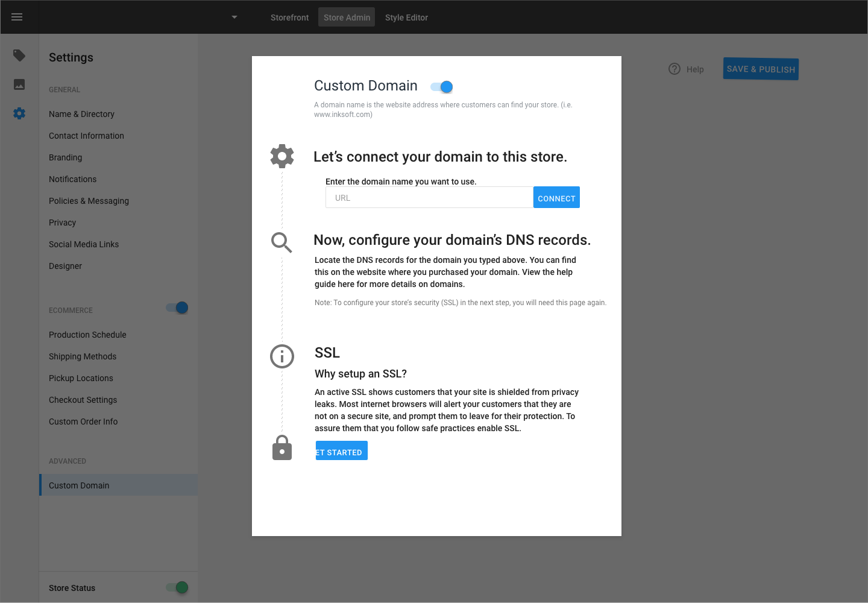Open the Name & Directory settings page
This screenshot has height=603, width=868.
coord(81,114)
